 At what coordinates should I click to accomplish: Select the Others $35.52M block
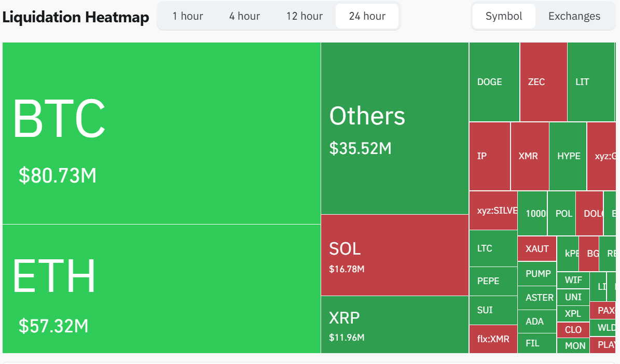click(x=395, y=129)
